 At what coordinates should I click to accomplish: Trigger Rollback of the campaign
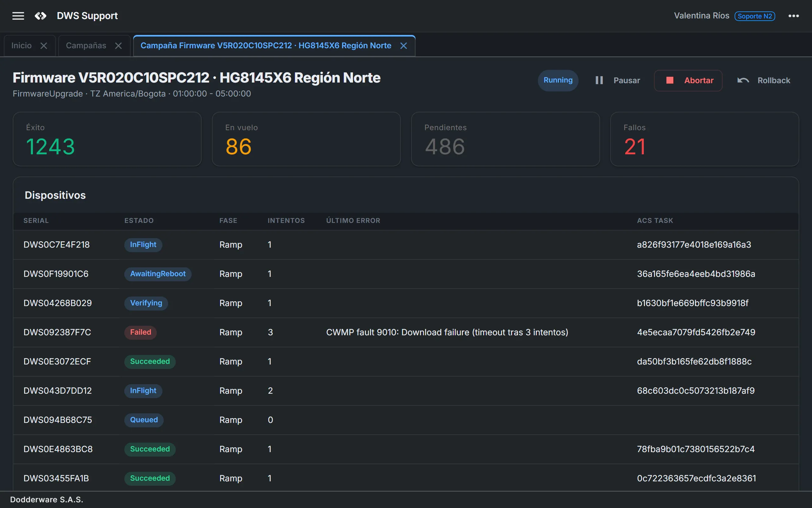click(764, 81)
